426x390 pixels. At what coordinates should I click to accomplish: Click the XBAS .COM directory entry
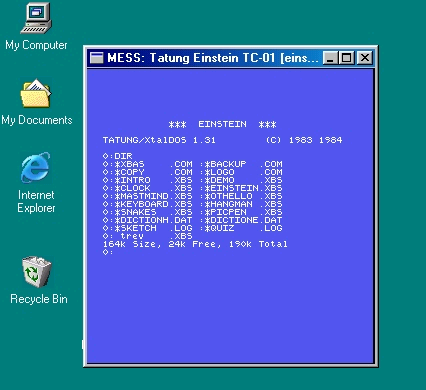click(x=153, y=164)
